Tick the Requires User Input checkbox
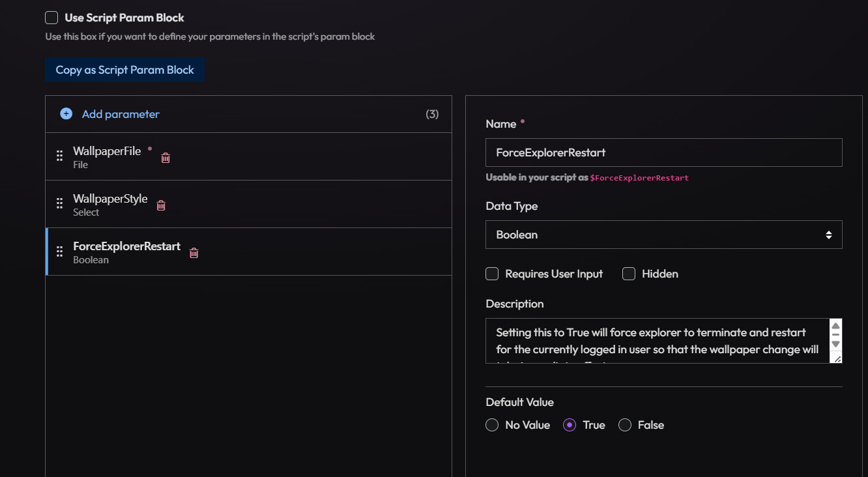 point(492,274)
